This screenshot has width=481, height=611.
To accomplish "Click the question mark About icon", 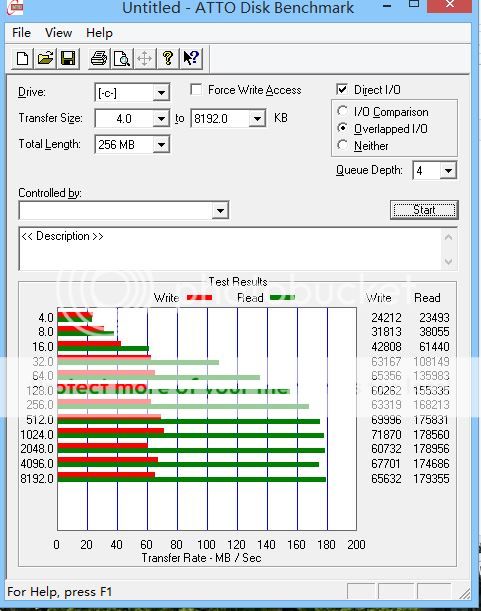I will (x=168, y=59).
